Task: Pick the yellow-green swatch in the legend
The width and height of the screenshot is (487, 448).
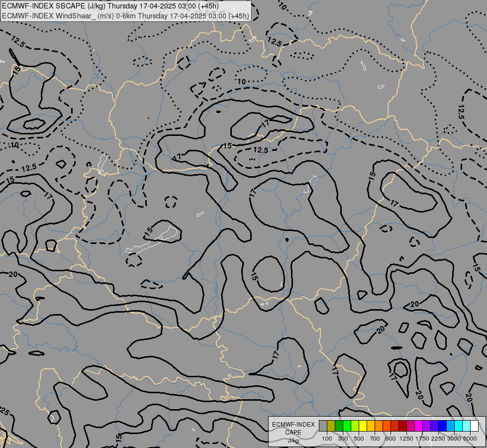Action: pyautogui.click(x=355, y=426)
